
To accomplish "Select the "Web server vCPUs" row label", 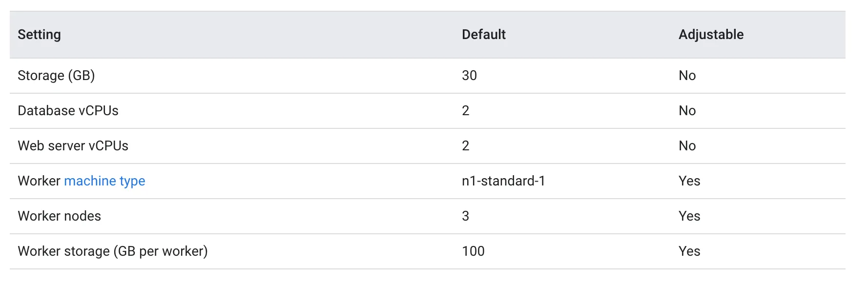I will pos(73,146).
